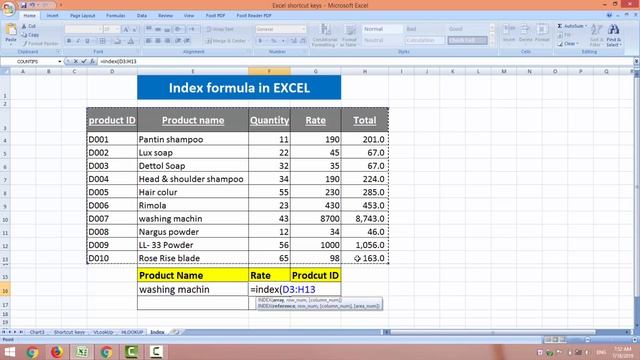The image size is (640, 360).
Task: Click Percent Style icon
Action: click(274, 41)
